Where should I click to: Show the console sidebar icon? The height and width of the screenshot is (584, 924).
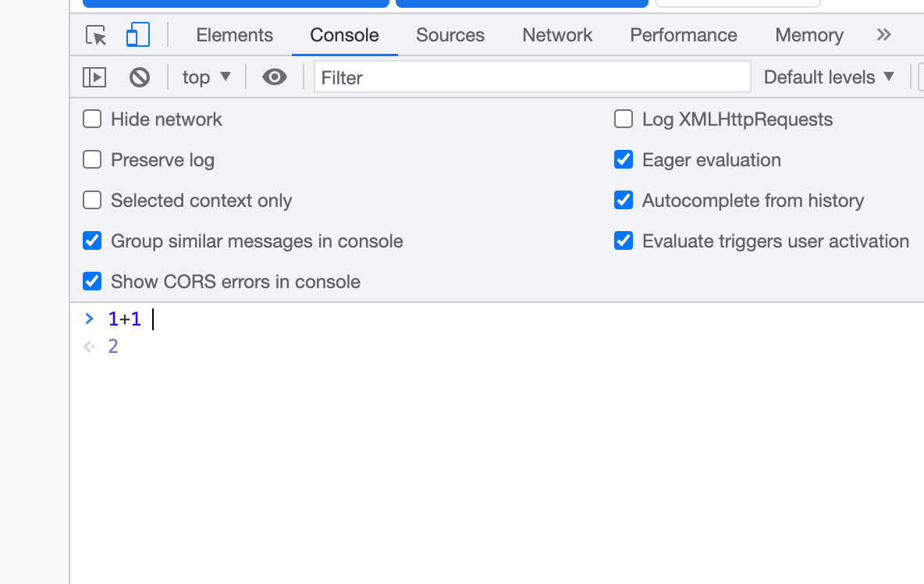pyautogui.click(x=94, y=77)
